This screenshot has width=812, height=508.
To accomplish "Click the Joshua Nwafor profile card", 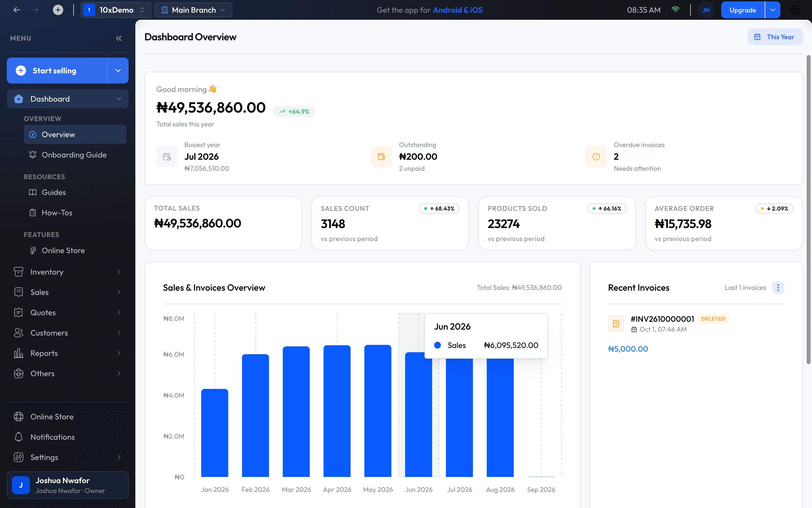I will click(x=67, y=485).
